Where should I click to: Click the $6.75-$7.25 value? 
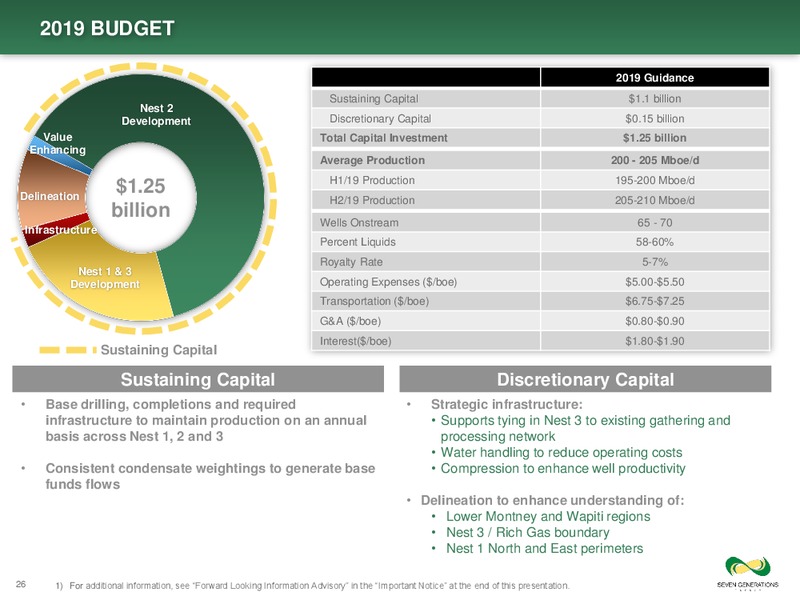(x=655, y=301)
